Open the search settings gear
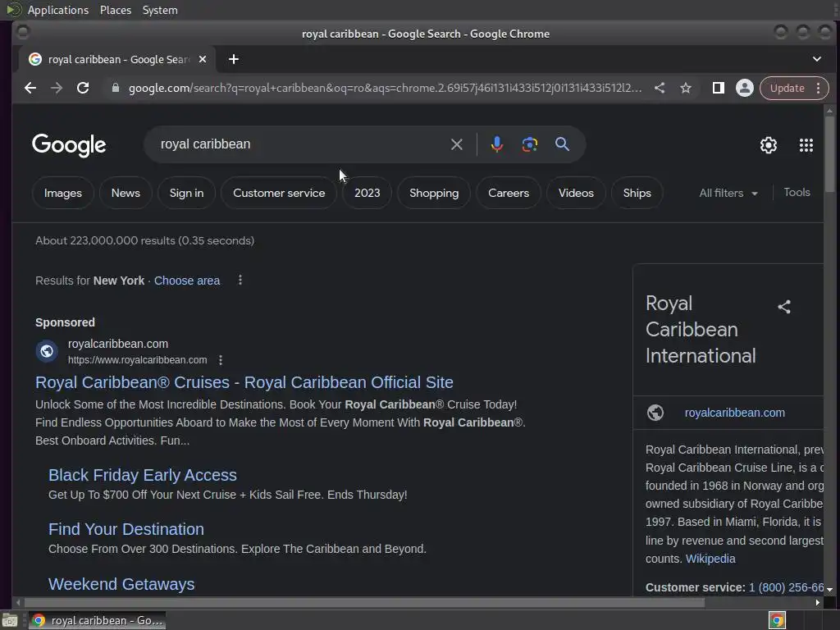 768,145
